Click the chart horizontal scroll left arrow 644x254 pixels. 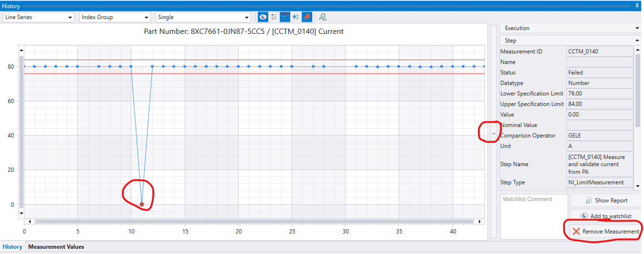tap(30, 222)
